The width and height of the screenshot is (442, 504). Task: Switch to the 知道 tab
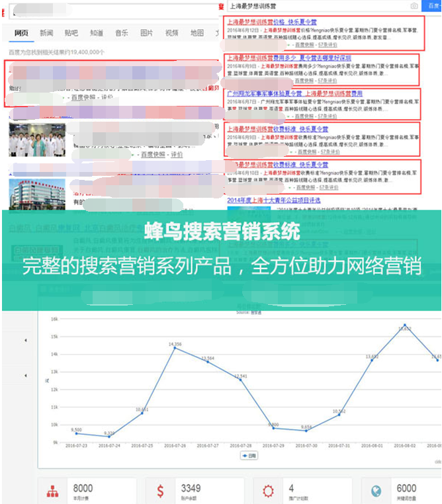(x=97, y=33)
